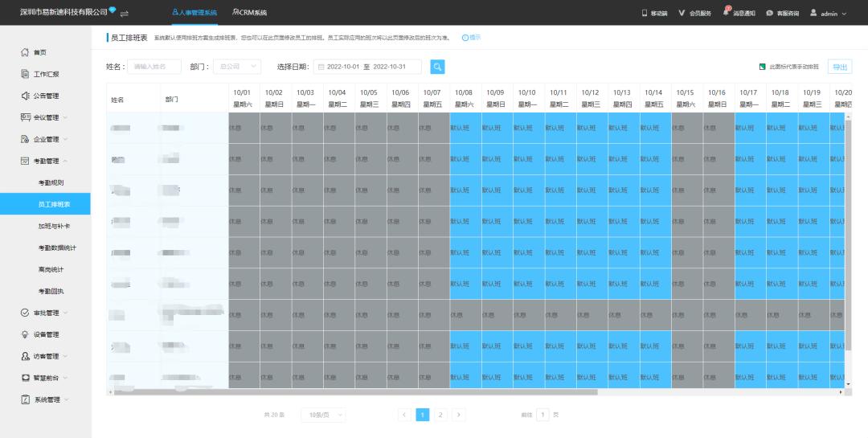Expand the 系统管理 submenu chevron

(x=65, y=399)
